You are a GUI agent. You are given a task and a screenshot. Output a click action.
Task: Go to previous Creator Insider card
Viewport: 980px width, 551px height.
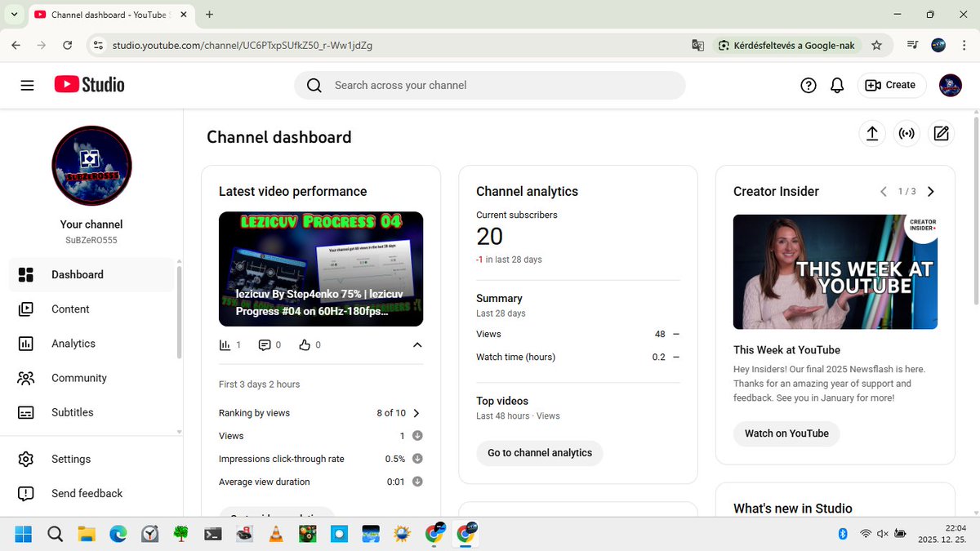coord(883,192)
